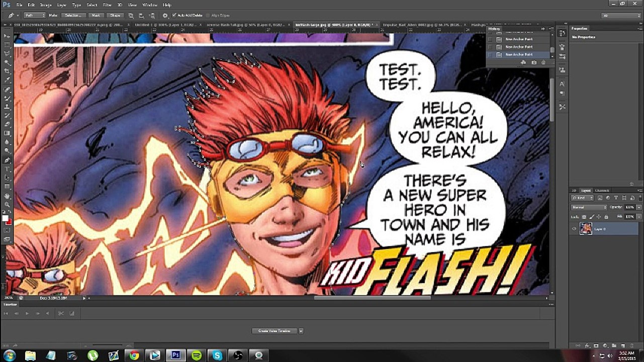Click the Selection... button
This screenshot has height=362, width=644.
pos(73,16)
